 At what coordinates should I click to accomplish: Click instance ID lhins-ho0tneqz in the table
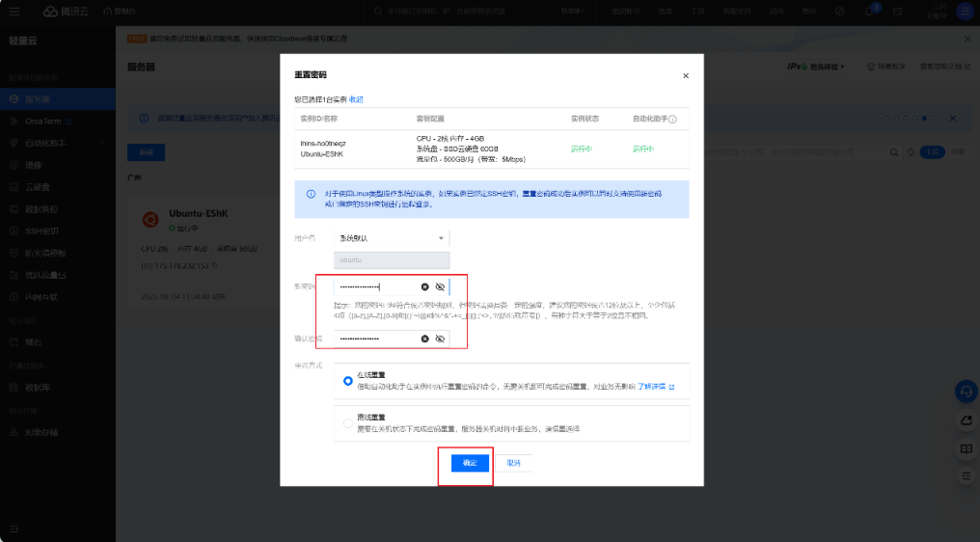pyautogui.click(x=322, y=143)
